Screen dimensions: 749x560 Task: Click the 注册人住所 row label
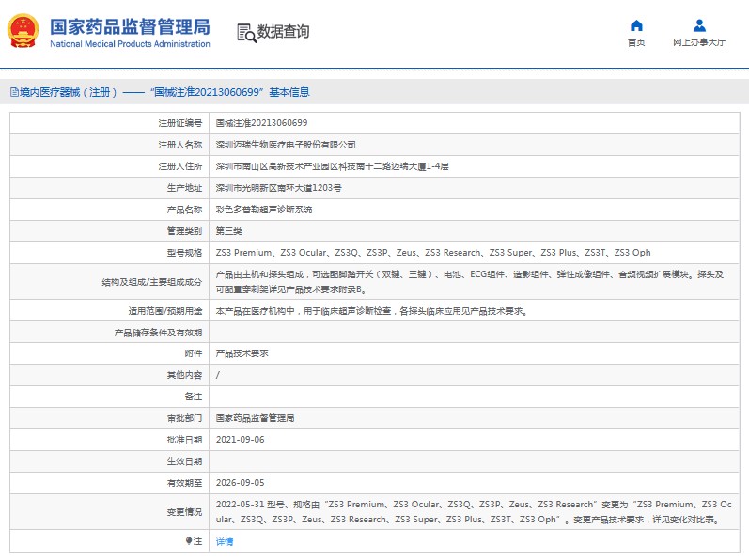point(180,166)
